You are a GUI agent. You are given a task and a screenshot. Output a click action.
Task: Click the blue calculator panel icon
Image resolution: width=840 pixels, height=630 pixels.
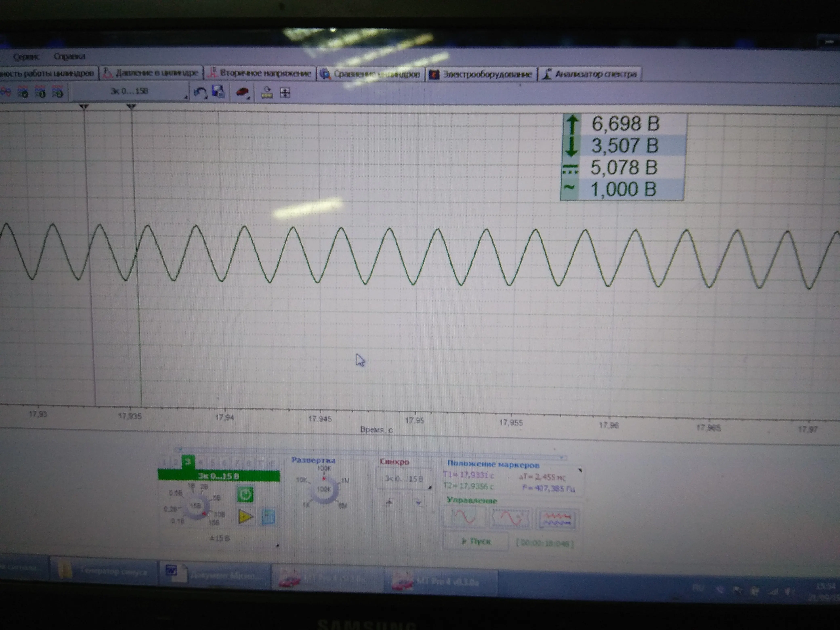(268, 517)
